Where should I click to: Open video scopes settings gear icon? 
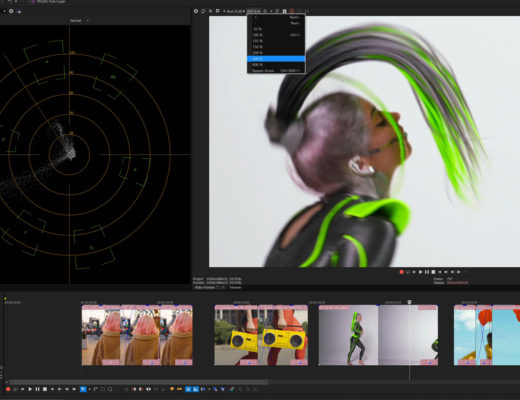tap(11, 11)
